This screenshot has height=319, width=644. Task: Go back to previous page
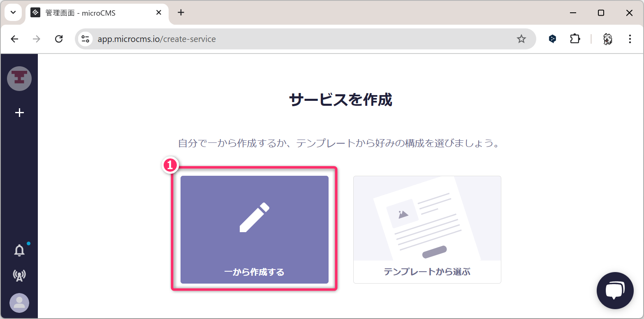[x=15, y=39]
